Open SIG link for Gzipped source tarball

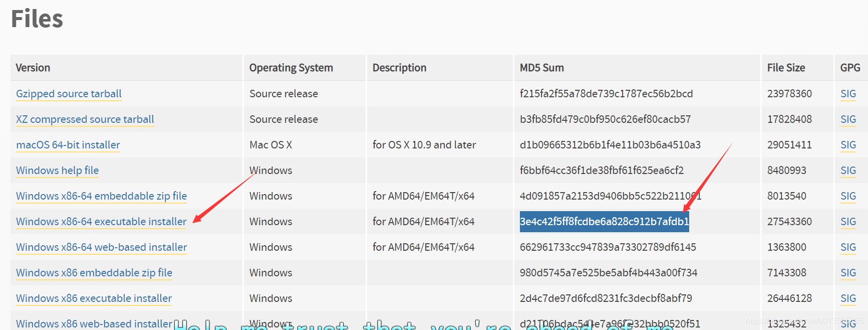pyautogui.click(x=848, y=94)
